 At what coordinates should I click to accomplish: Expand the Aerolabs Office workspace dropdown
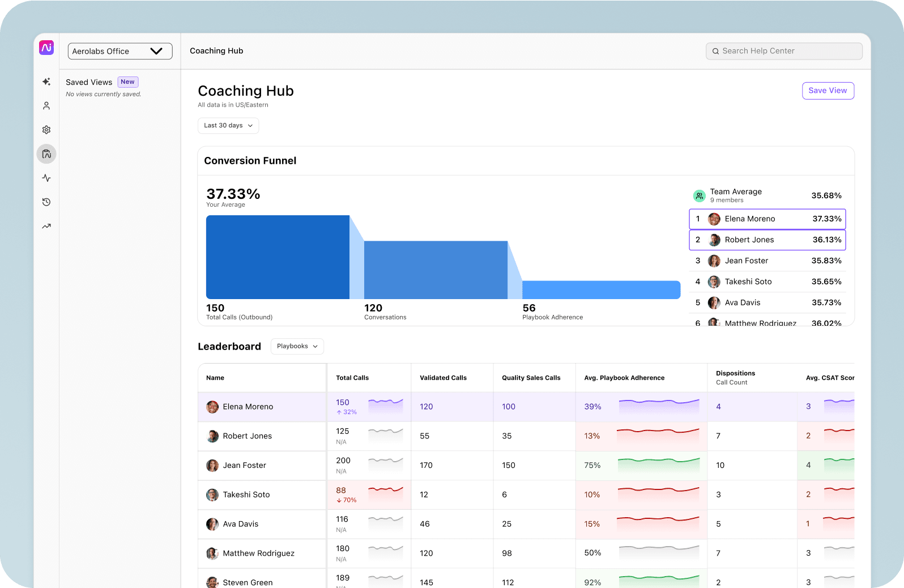(x=120, y=51)
